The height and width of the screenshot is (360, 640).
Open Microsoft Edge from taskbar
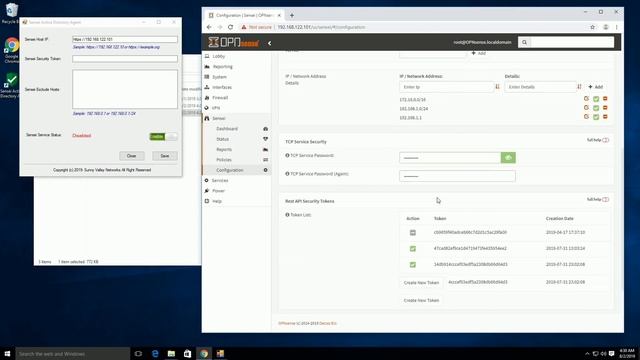click(x=155, y=353)
